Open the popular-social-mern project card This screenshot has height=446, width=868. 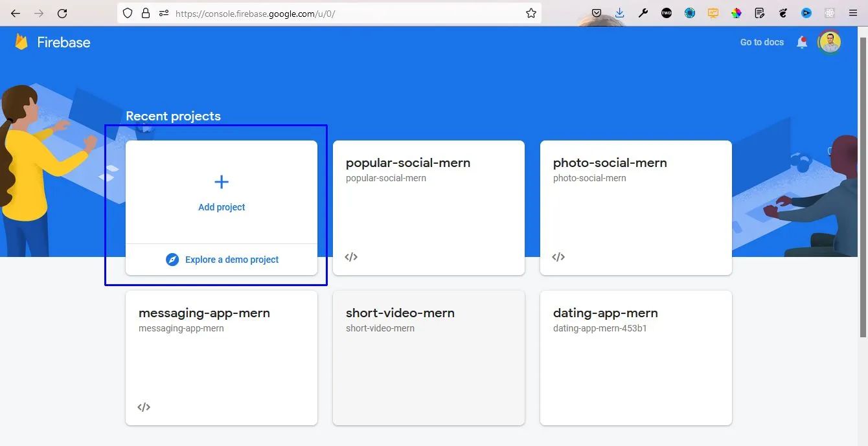[429, 208]
